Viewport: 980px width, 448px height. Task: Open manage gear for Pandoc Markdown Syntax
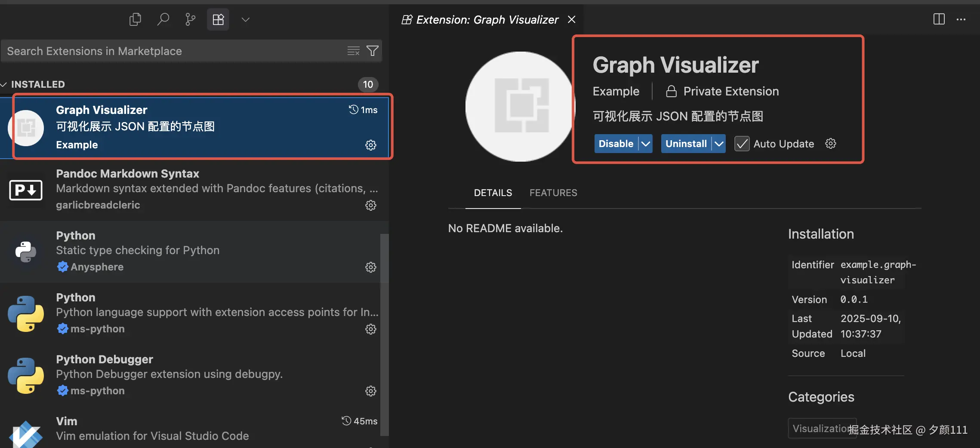coord(371,205)
